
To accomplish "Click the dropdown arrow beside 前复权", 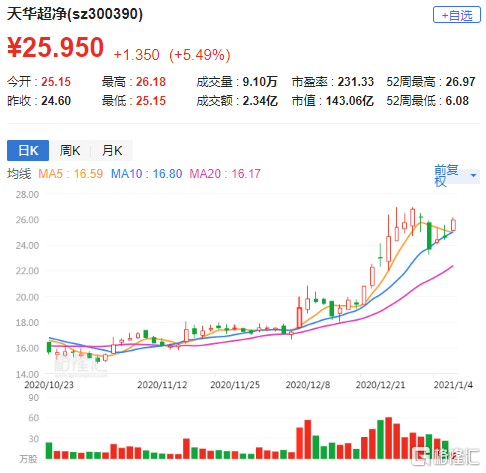I will pyautogui.click(x=473, y=175).
